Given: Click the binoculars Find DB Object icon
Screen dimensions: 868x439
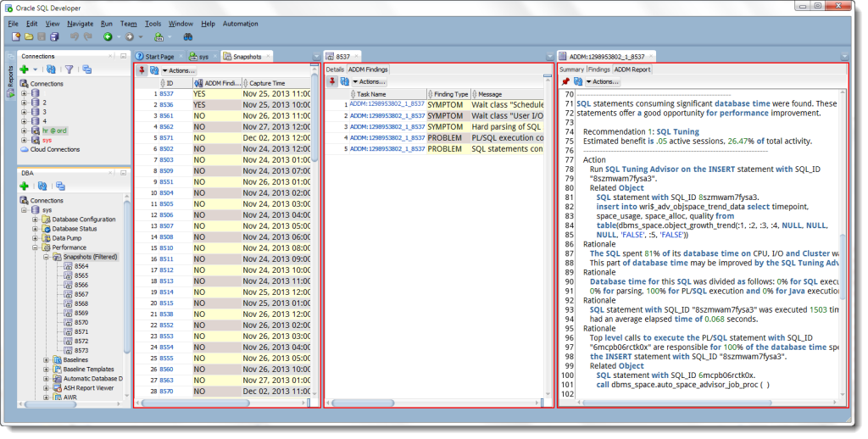Looking at the screenshot, I should click(x=188, y=36).
